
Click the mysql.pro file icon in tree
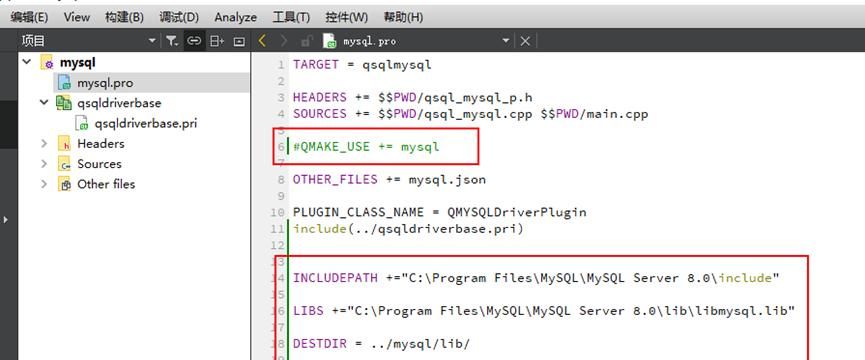tap(65, 83)
